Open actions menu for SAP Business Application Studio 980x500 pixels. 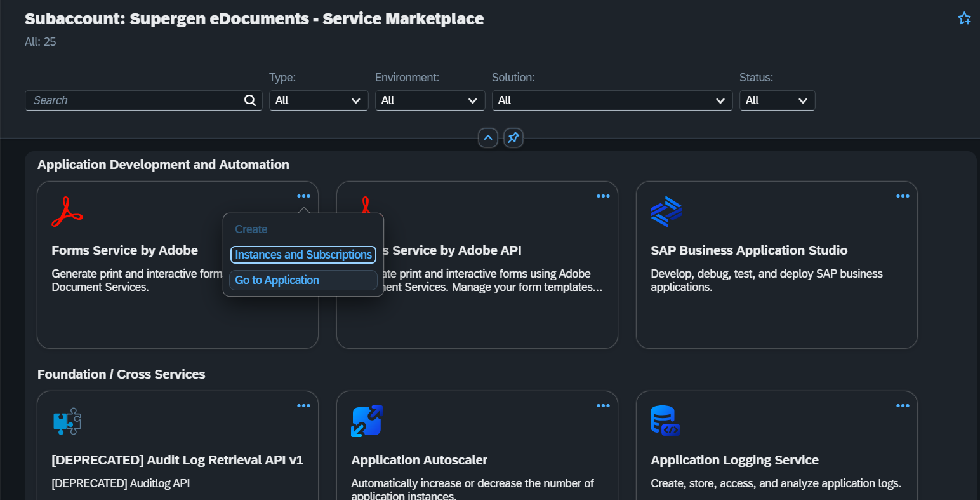[x=903, y=196]
